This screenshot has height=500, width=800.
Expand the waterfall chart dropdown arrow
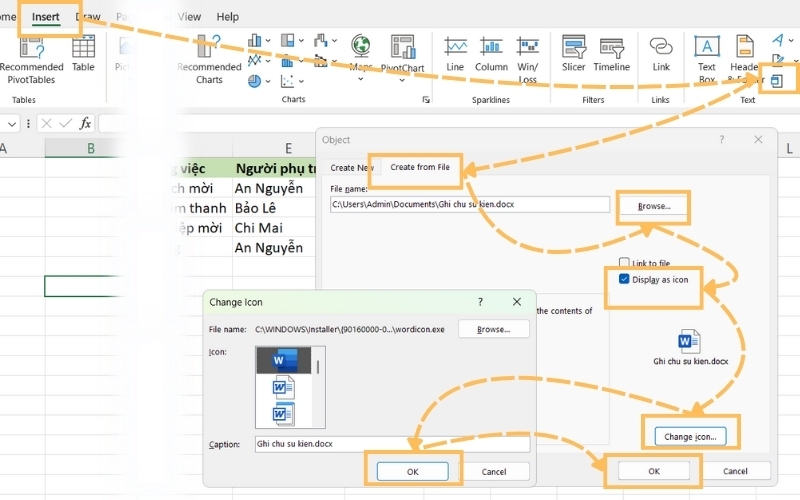[334, 40]
